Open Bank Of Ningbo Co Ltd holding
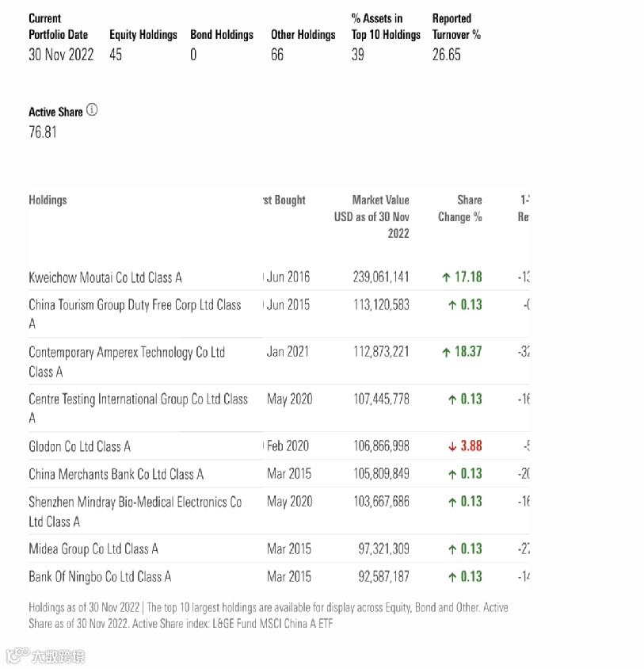The height and width of the screenshot is (669, 644). [x=100, y=576]
